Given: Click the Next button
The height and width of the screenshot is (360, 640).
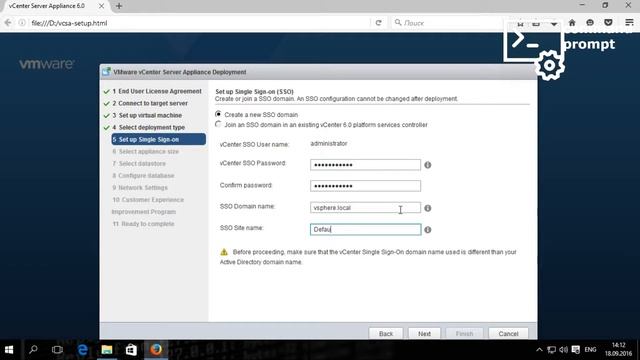Looking at the screenshot, I should pyautogui.click(x=424, y=333).
